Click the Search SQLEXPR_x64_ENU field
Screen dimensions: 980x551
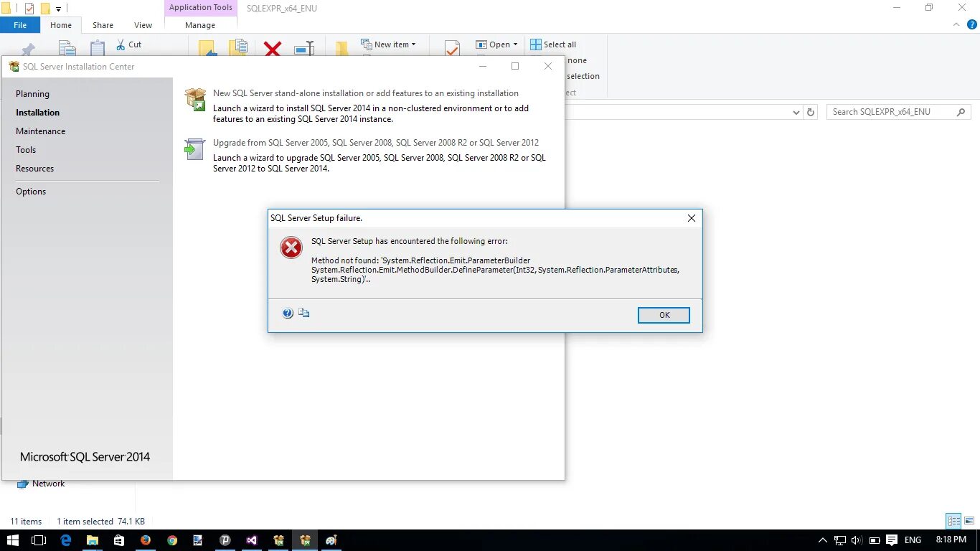(x=898, y=112)
